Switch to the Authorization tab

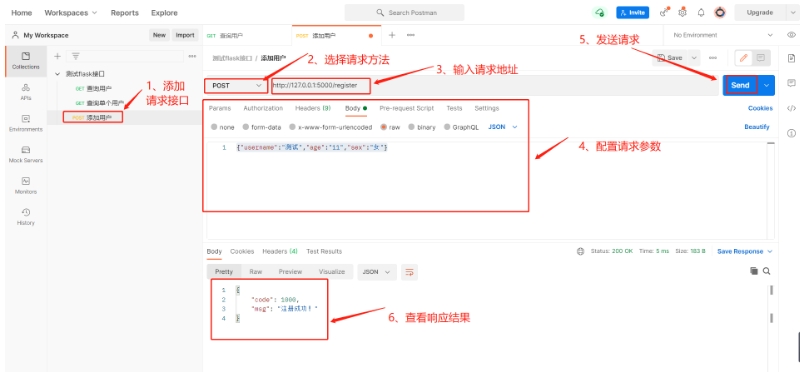[x=263, y=108]
